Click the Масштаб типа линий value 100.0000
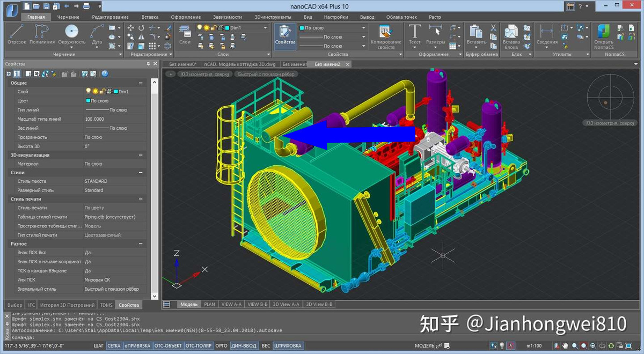644x354 pixels. point(94,119)
